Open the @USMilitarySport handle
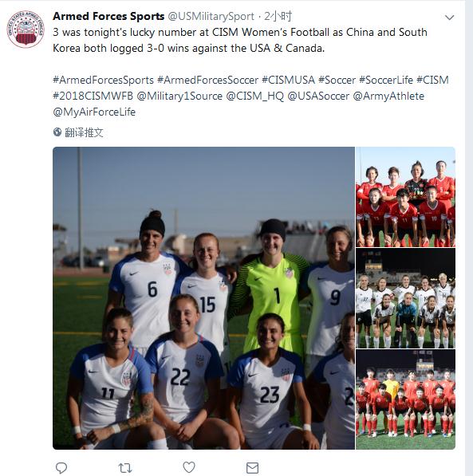Viewport: 473px width, 476px height. click(x=211, y=16)
